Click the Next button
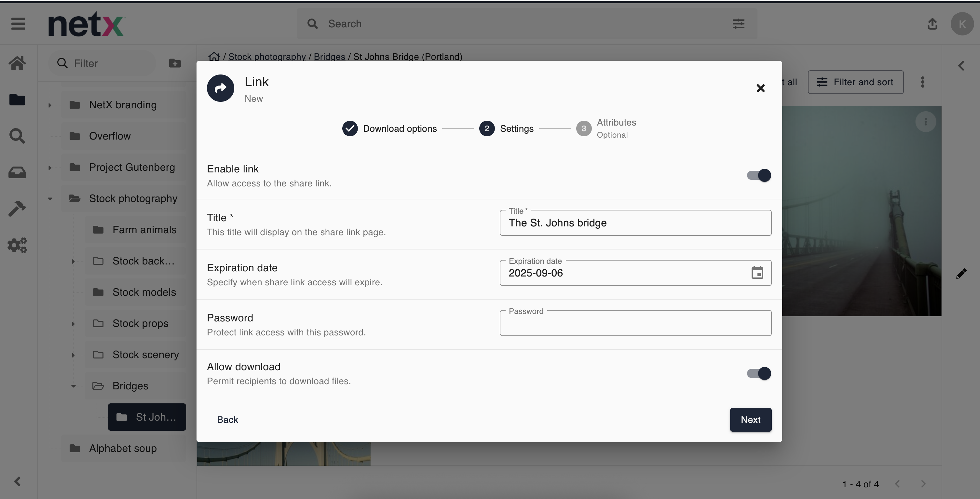The height and width of the screenshot is (499, 980). tap(750, 420)
